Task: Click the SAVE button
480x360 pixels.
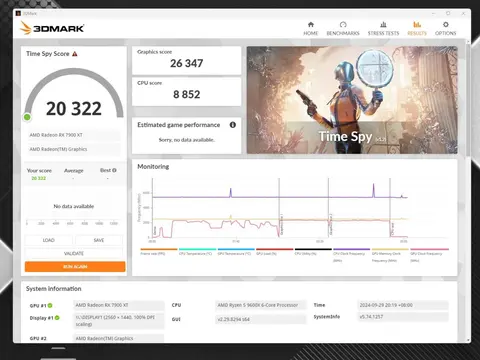Action: pos(99,240)
